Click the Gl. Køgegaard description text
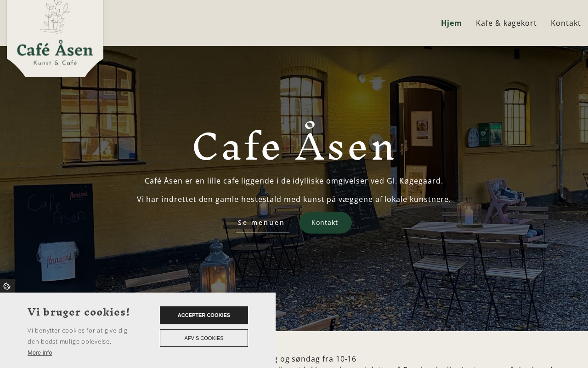The height and width of the screenshot is (368, 588). [x=294, y=181]
